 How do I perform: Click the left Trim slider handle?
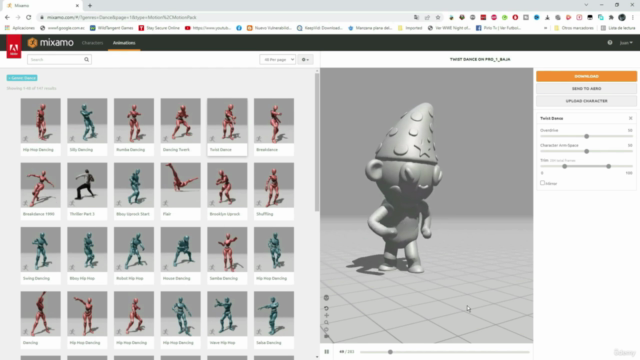coord(564,167)
